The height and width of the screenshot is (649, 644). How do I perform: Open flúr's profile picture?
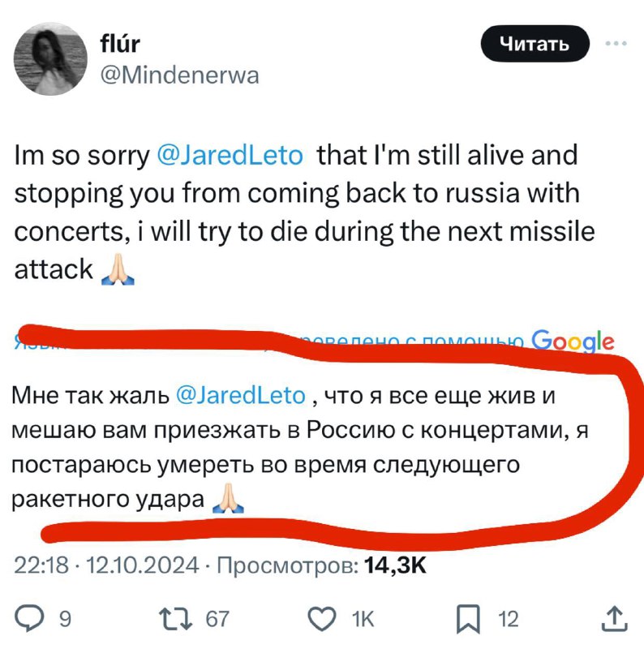tap(50, 59)
